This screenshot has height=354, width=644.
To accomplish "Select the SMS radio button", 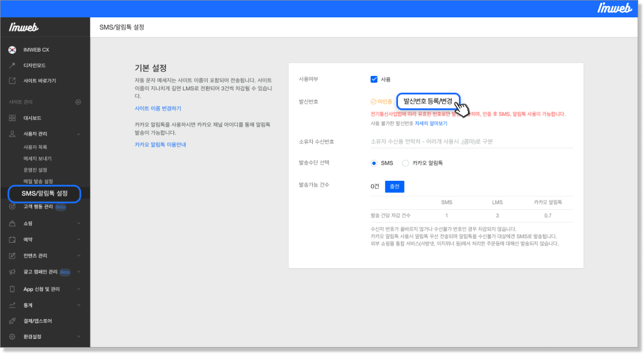I will pyautogui.click(x=374, y=163).
